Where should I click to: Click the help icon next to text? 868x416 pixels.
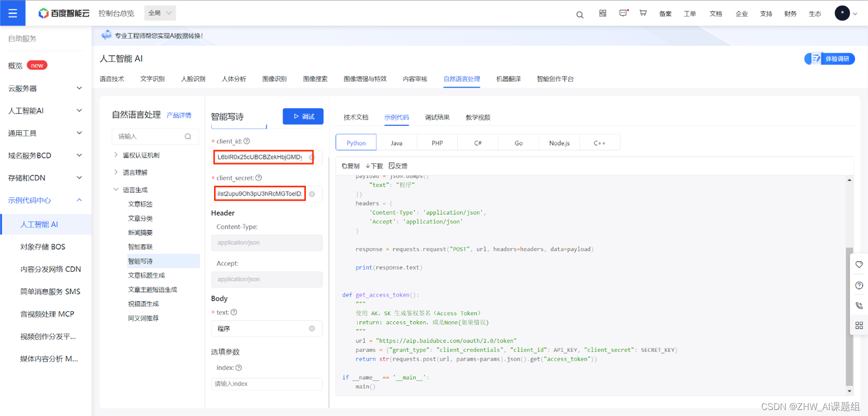234,312
